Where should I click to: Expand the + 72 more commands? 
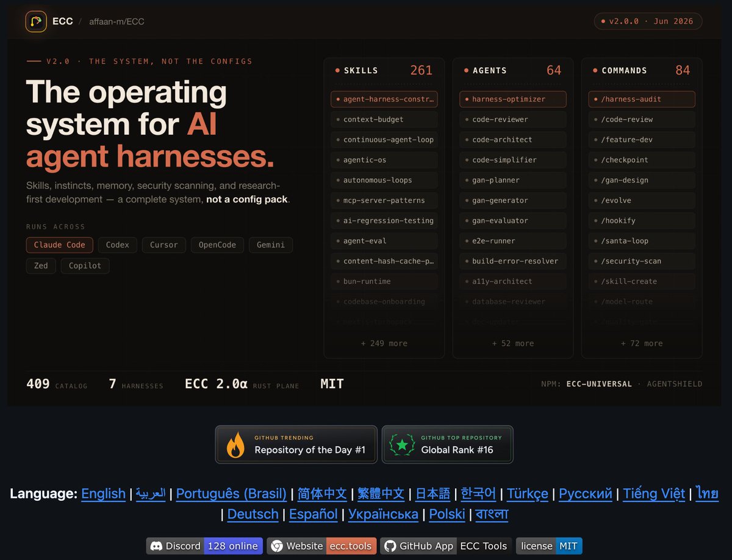click(642, 343)
